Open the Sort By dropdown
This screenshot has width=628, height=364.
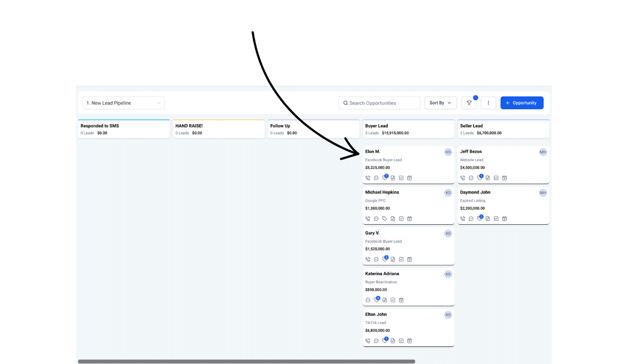point(440,103)
